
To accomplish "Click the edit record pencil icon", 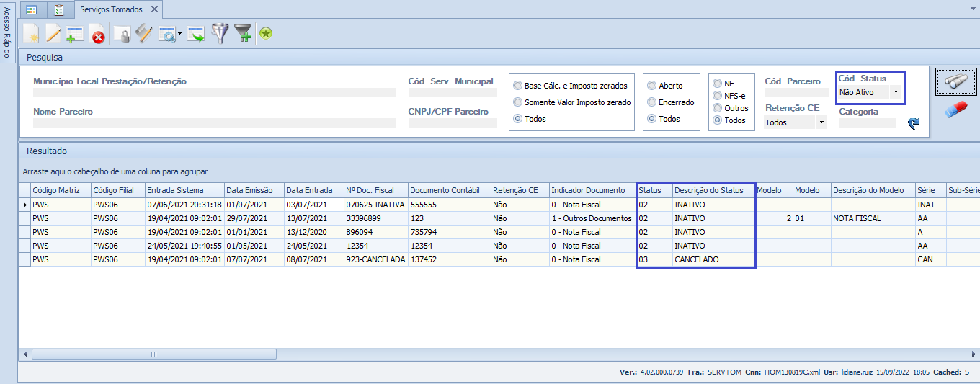I will [53, 34].
